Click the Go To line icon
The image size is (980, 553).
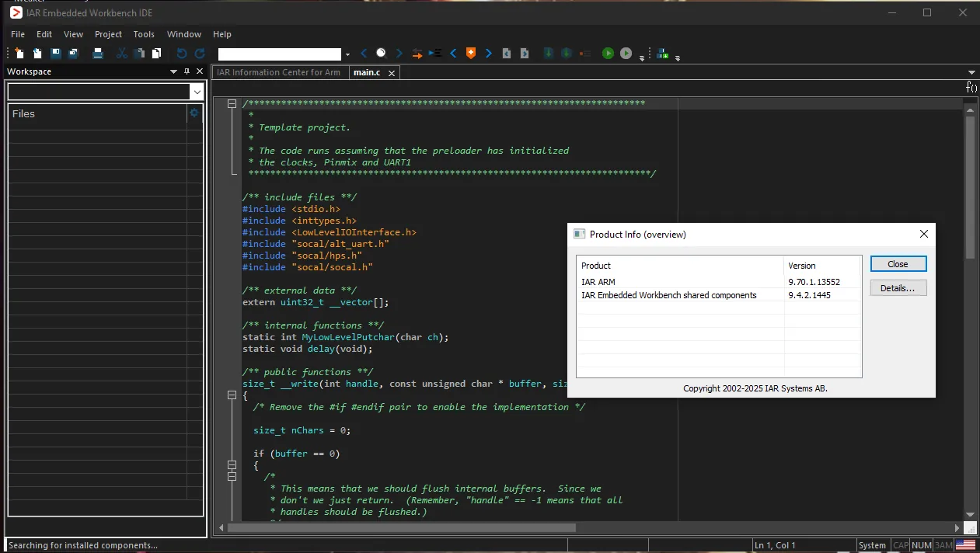(x=435, y=54)
